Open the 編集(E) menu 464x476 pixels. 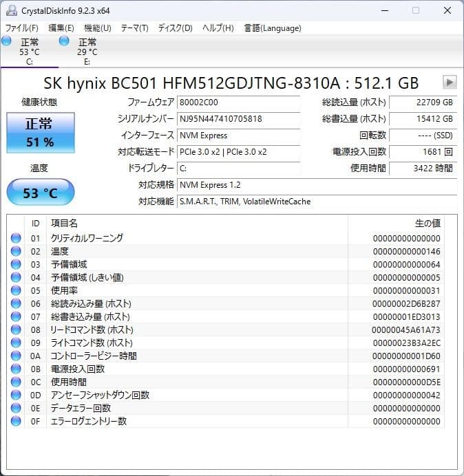click(x=61, y=28)
